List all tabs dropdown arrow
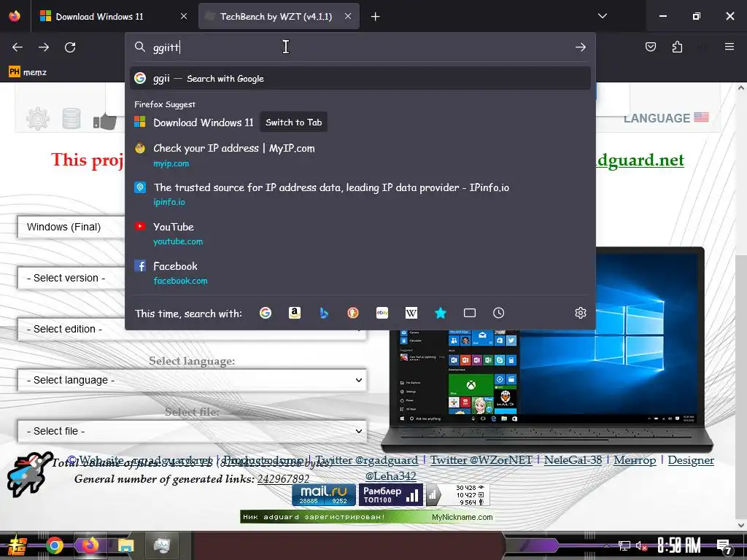This screenshot has height=560, width=747. [x=602, y=16]
